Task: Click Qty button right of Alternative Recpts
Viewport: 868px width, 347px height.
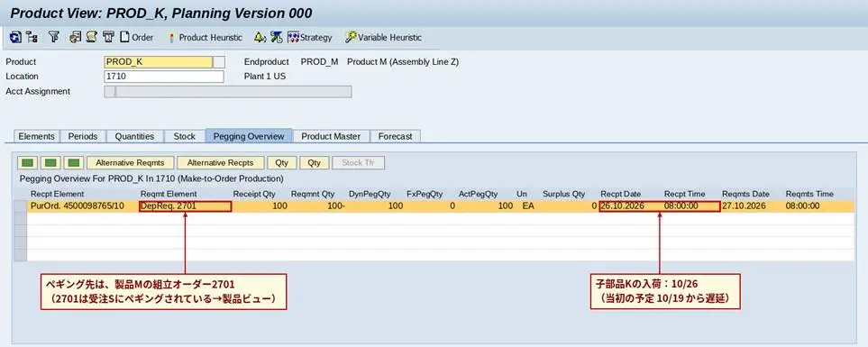Action: [282, 163]
